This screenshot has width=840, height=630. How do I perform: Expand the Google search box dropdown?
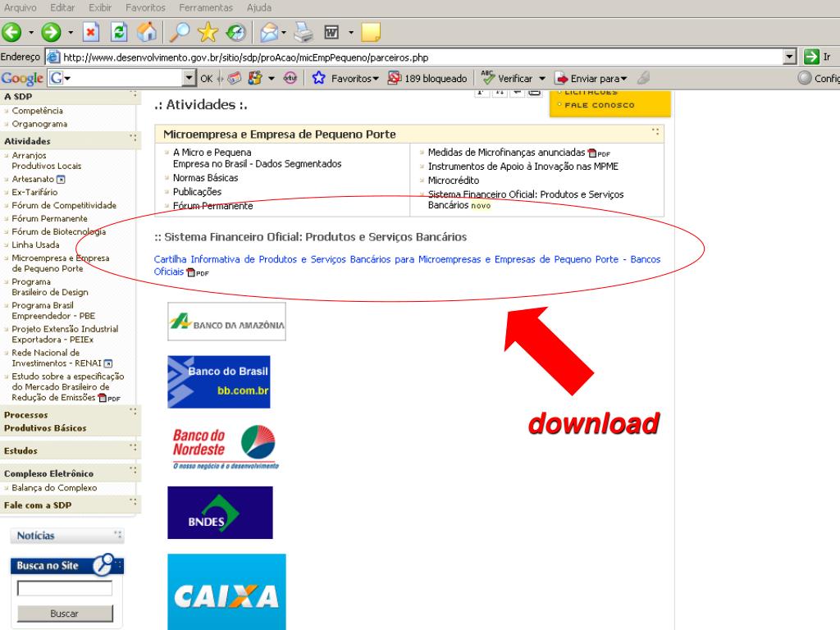tap(189, 78)
